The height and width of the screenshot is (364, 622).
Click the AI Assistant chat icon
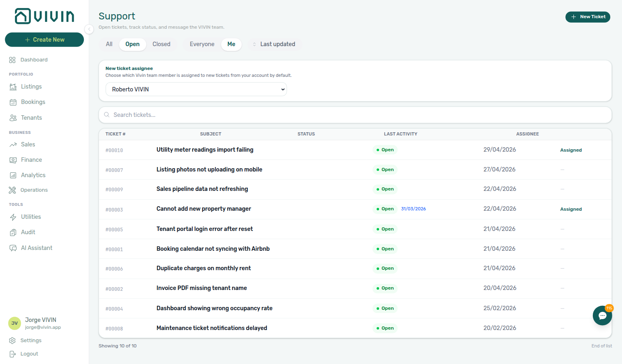(x=13, y=248)
